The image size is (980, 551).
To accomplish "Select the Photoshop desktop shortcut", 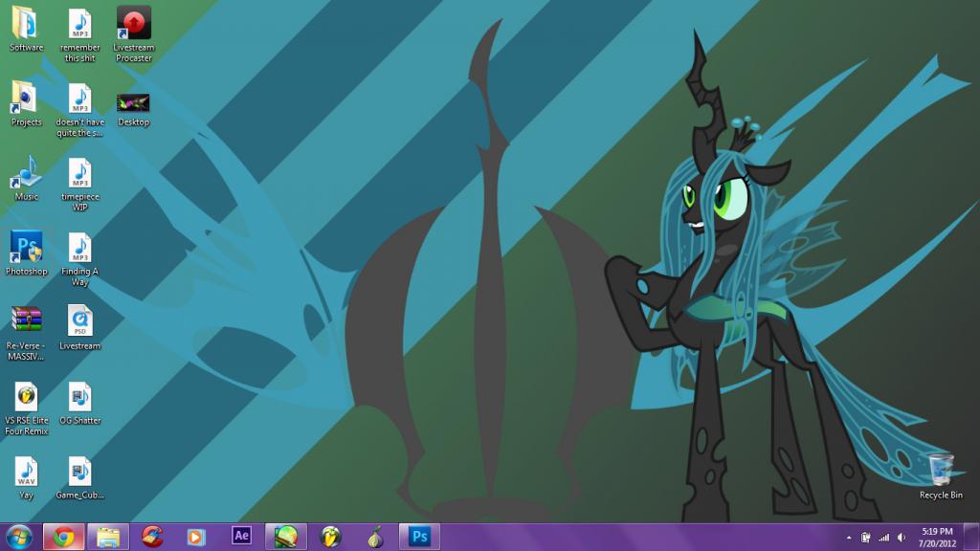I will [x=26, y=249].
